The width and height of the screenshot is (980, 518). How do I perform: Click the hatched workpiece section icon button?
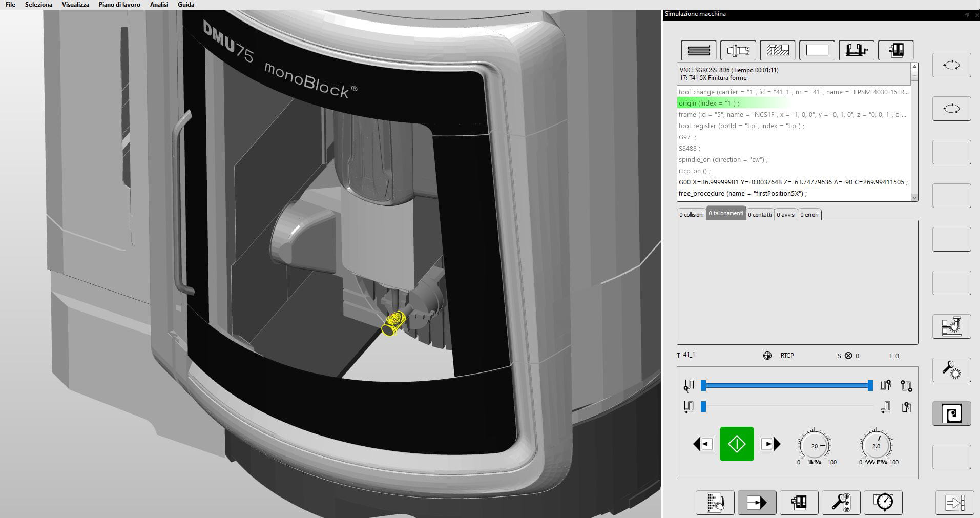[778, 50]
